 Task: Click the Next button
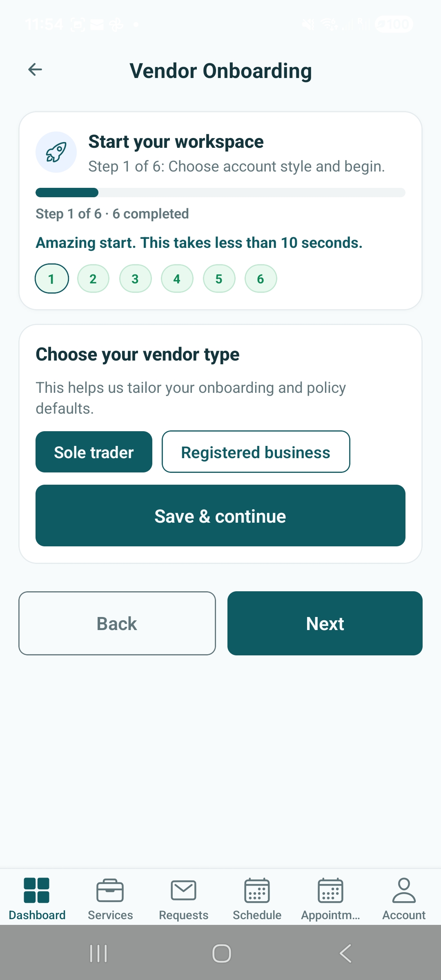pos(325,623)
